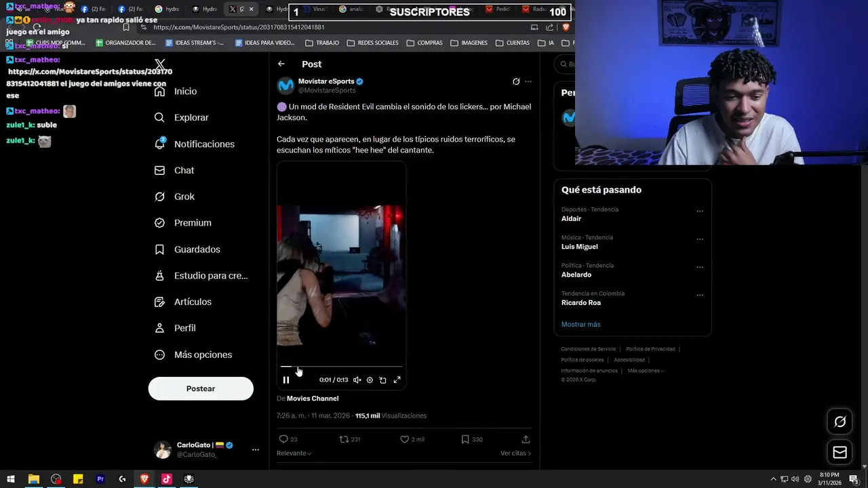Click the Brave browser taskbar icon
This screenshot has width=868, height=488.
(x=144, y=479)
